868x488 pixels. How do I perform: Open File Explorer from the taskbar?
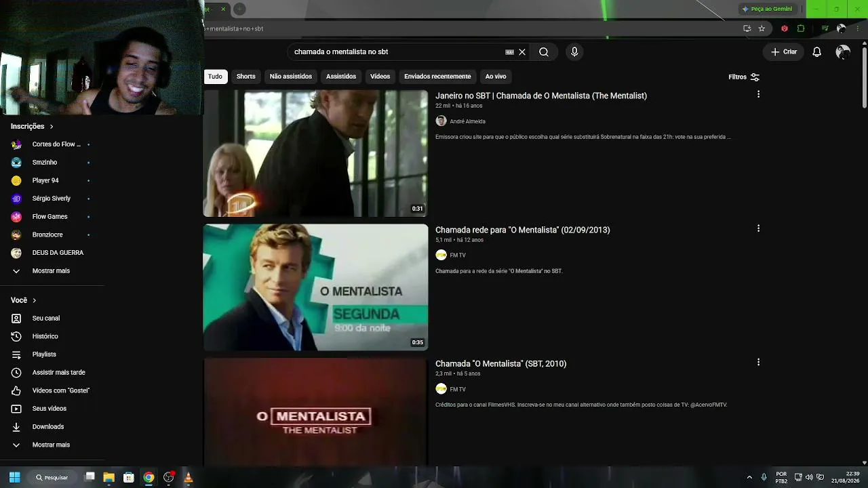click(x=108, y=477)
